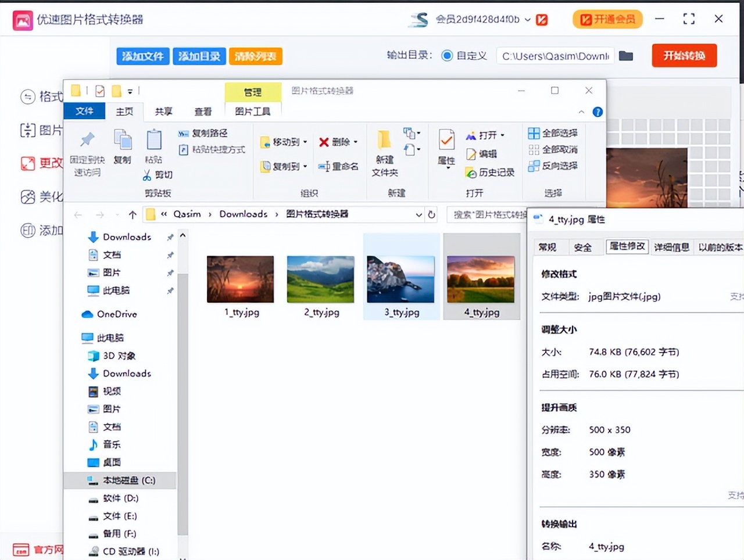Viewport: 744px width, 560px height.
Task: Create a folder with 新建文件夹
Action: [x=385, y=153]
